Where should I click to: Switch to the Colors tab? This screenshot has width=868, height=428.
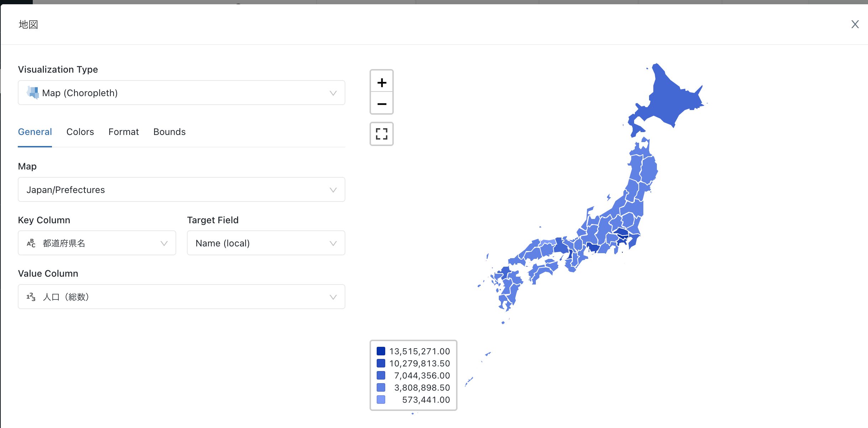[x=80, y=132]
